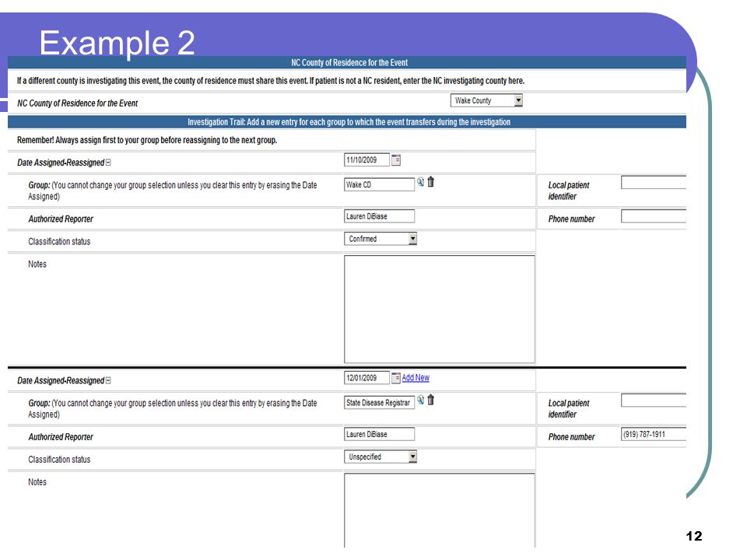Screen dimensions: 747x560
Task: Click the (919) 787-1911 phone number field
Action: 654,434
